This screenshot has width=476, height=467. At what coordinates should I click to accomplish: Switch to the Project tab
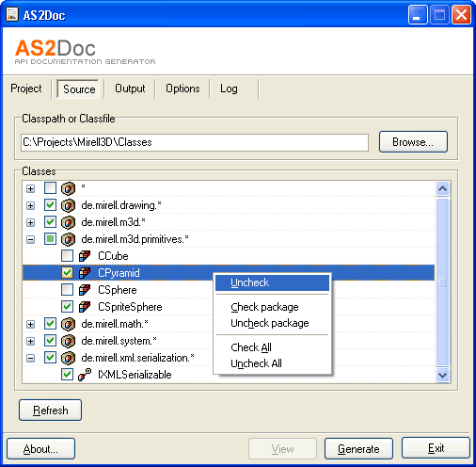pos(26,89)
